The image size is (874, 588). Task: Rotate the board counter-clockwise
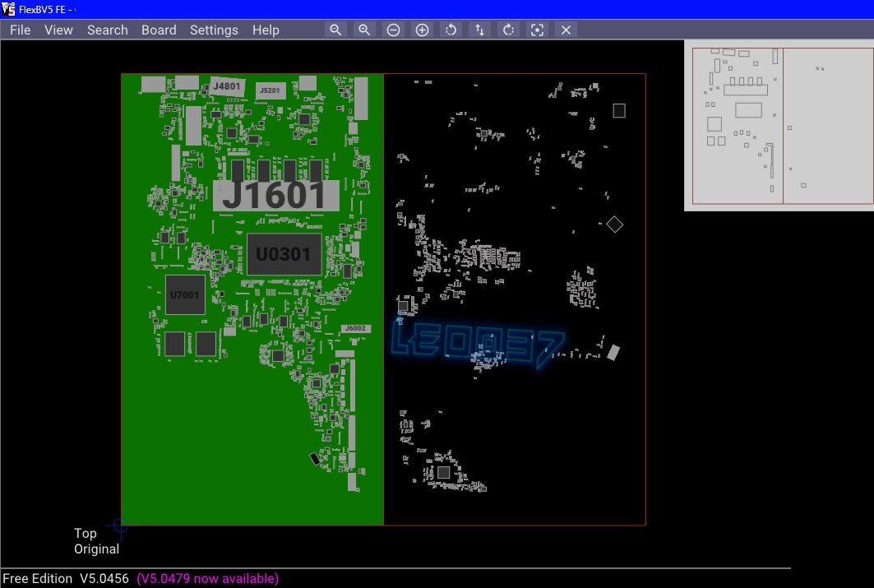pos(451,30)
